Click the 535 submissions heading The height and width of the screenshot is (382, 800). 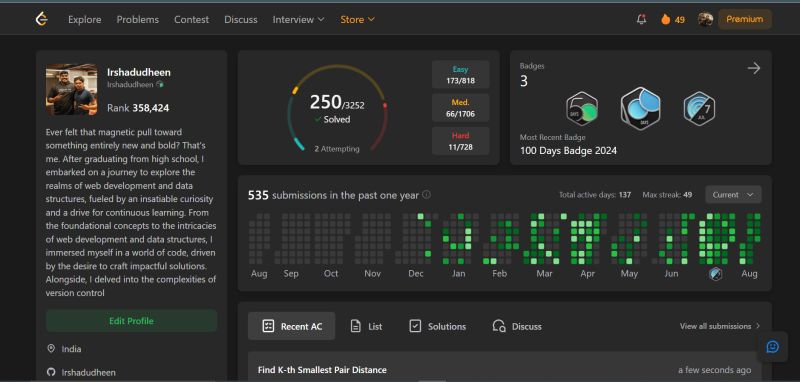click(333, 195)
